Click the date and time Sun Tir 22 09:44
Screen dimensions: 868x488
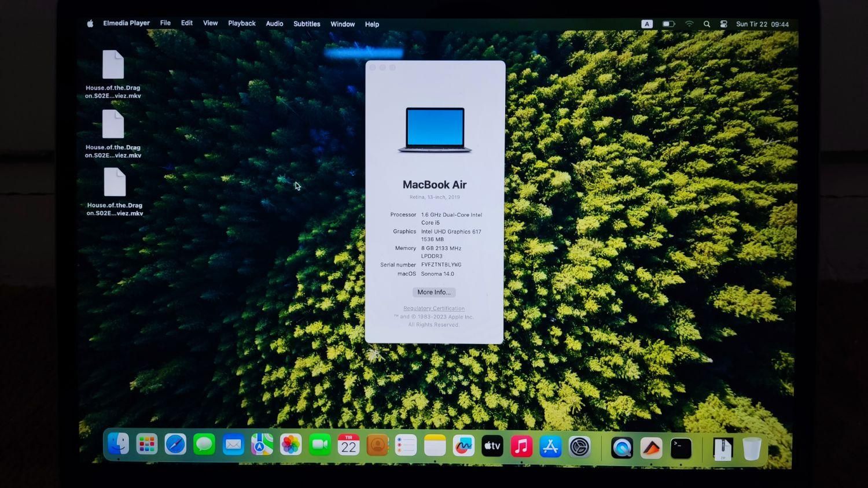762,24
